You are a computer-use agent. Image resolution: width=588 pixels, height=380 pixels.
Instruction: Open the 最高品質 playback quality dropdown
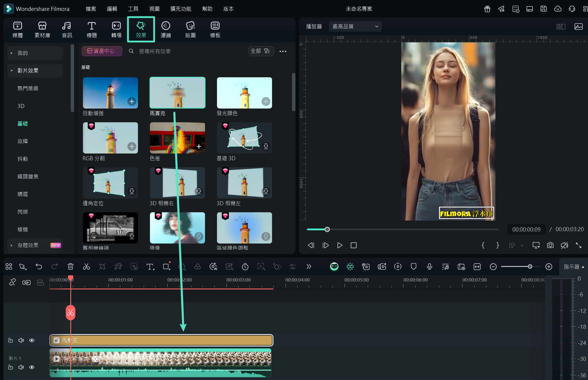355,26
